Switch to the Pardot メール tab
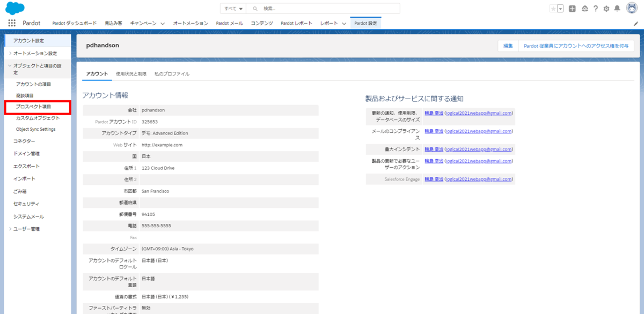Image resolution: width=644 pixels, height=314 pixels. click(x=230, y=23)
